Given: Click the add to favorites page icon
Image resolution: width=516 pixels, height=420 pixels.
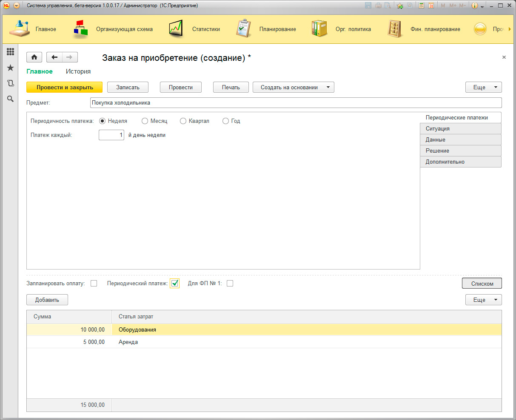Looking at the screenshot, I should pos(409,6).
